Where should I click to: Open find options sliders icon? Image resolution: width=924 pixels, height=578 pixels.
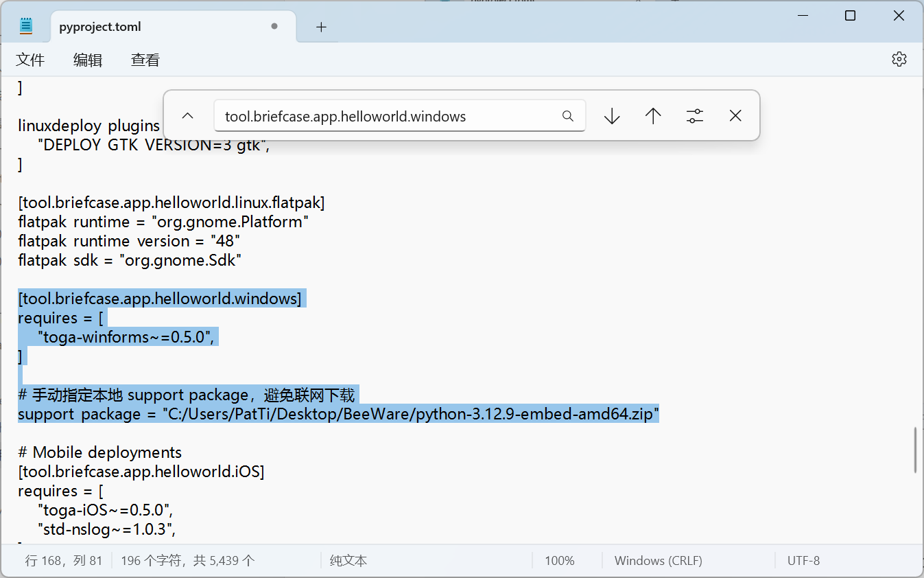(695, 116)
